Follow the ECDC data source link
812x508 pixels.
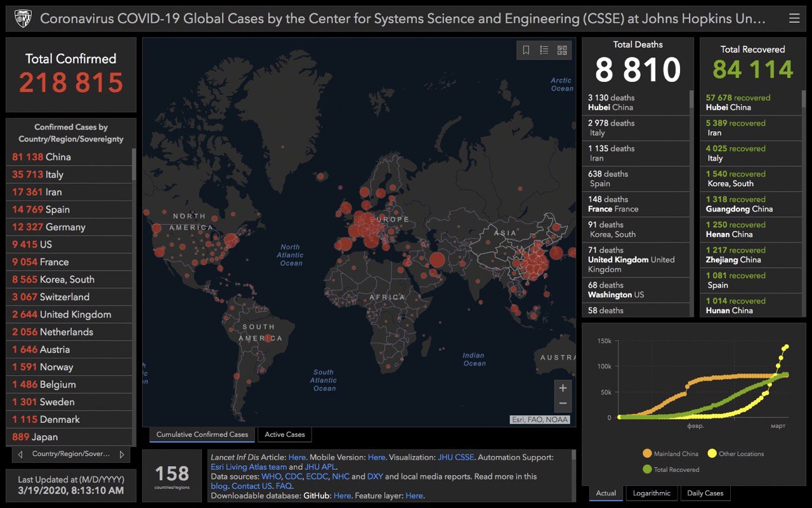pos(317,476)
